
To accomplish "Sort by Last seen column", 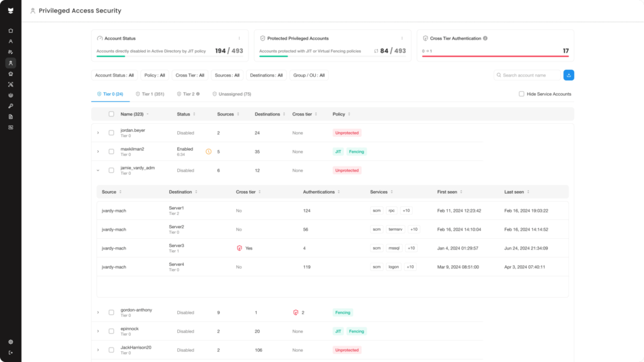I will 528,192.
